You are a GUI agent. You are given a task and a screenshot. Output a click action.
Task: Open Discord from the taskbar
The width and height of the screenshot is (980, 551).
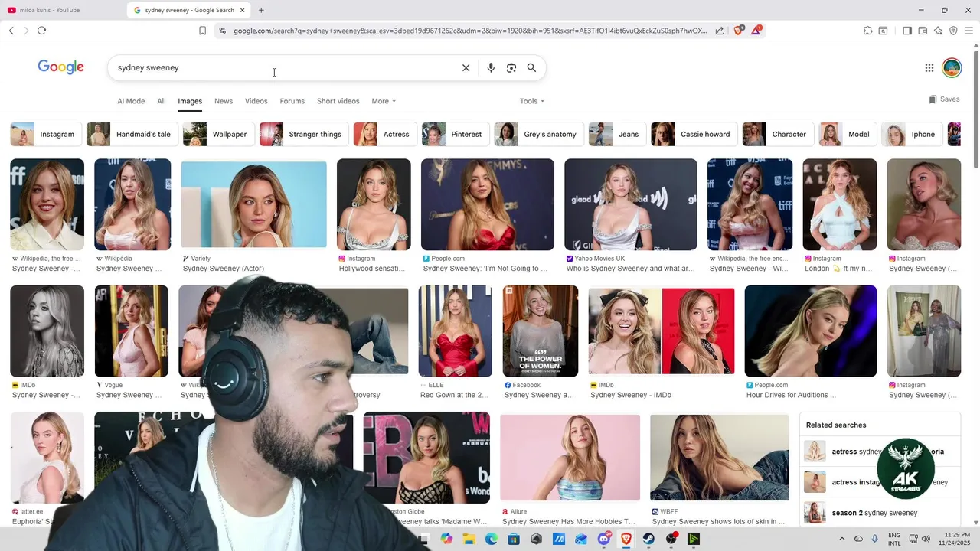(604, 539)
